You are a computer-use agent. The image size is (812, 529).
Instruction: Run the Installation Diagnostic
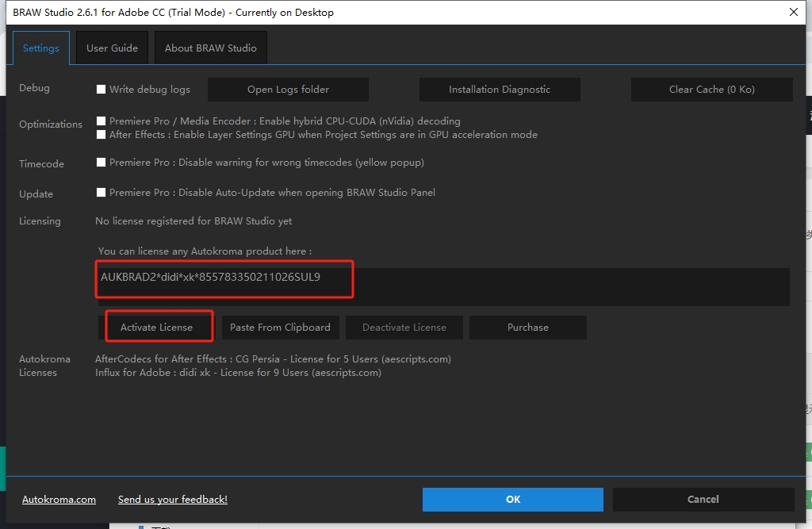coord(500,90)
